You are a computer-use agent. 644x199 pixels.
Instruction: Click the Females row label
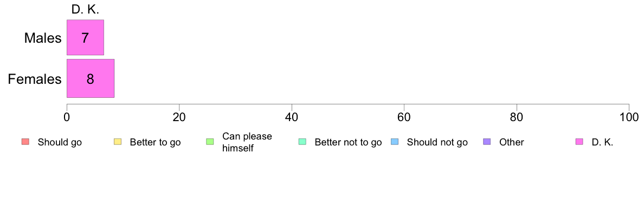click(35, 78)
